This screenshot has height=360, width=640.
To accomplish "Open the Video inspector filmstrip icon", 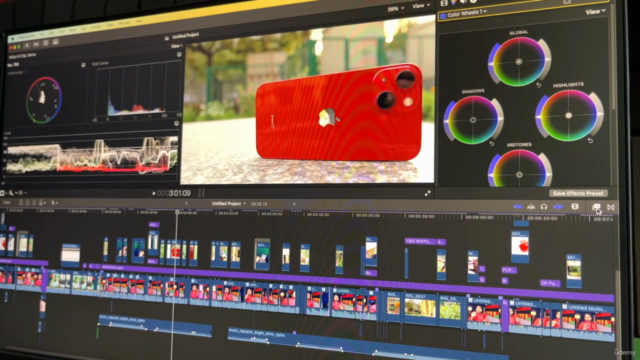I will point(444,2).
